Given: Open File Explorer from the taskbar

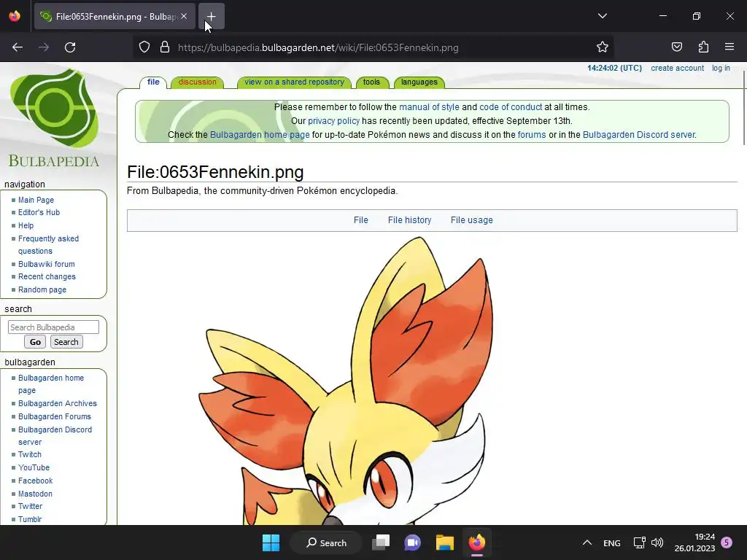Looking at the screenshot, I should [x=444, y=542].
